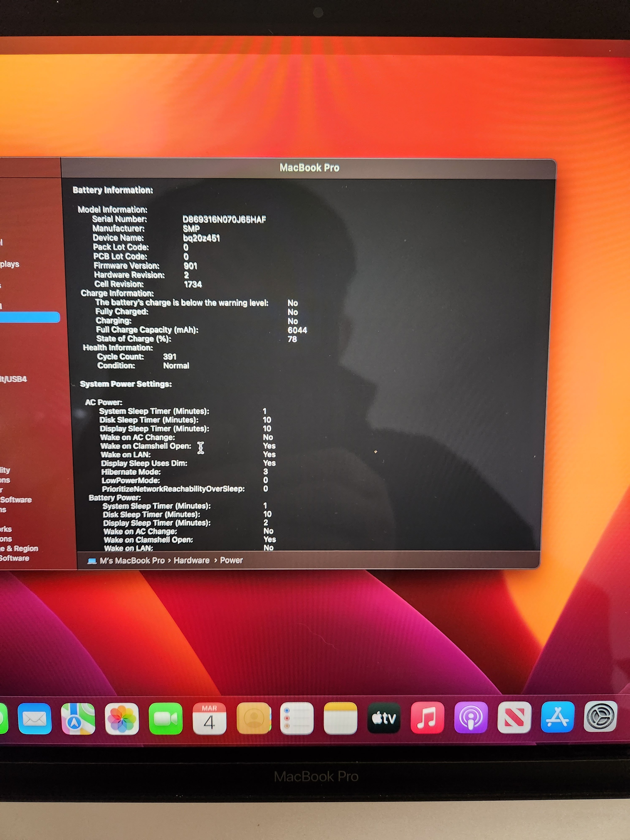This screenshot has height=840, width=630.
Task: Click the device name bq20z451
Action: (x=201, y=238)
